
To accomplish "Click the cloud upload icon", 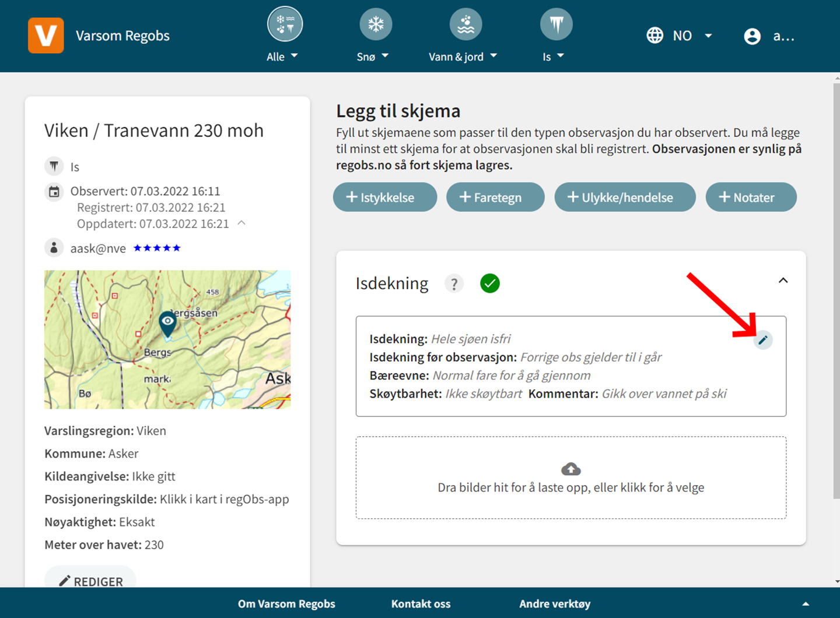I will [570, 469].
